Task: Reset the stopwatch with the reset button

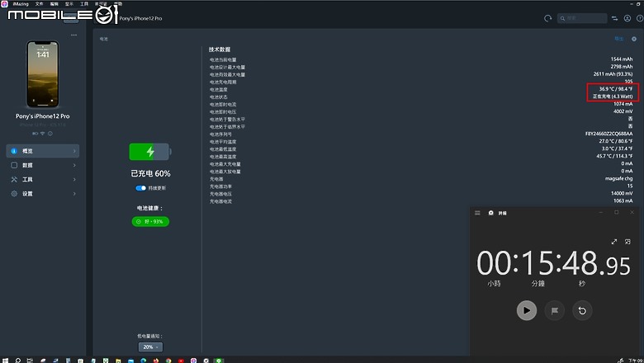Action: click(582, 310)
